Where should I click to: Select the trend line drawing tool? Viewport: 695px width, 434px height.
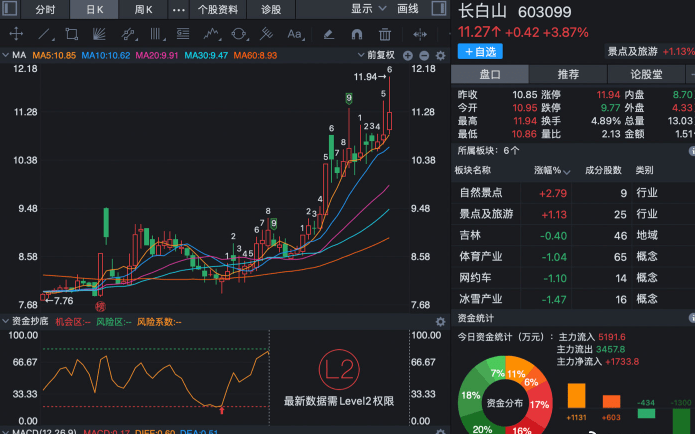pos(44,33)
